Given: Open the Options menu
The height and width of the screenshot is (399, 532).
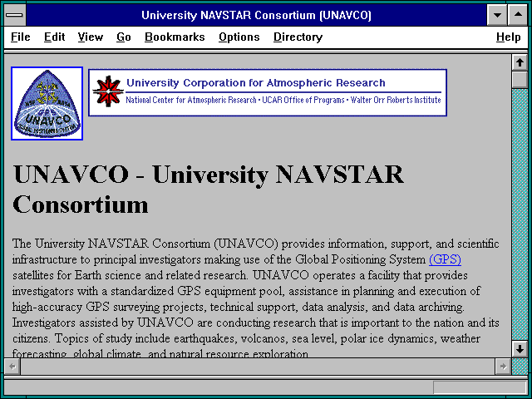Looking at the screenshot, I should pos(239,37).
